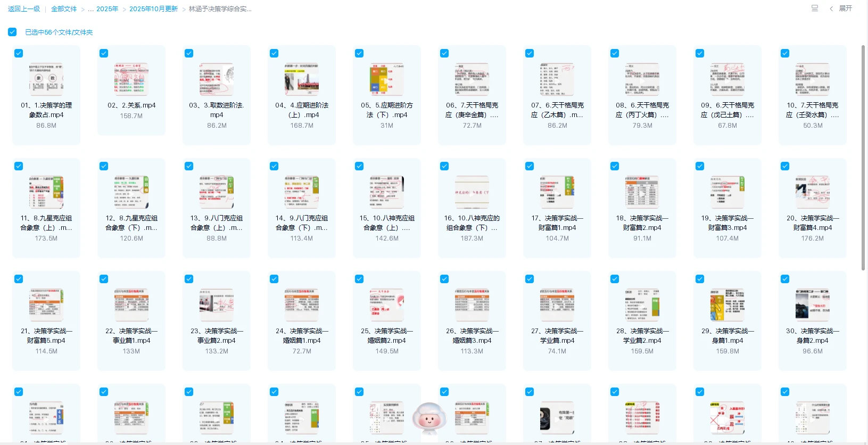Open thumbnail of 23、决策学实战—事业篇2.mp4

click(217, 305)
